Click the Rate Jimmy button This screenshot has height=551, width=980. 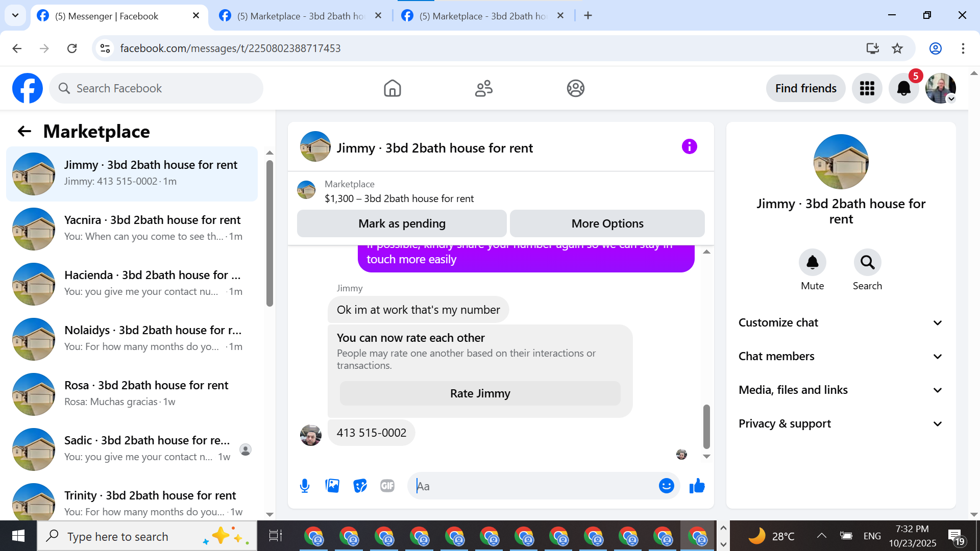480,393
